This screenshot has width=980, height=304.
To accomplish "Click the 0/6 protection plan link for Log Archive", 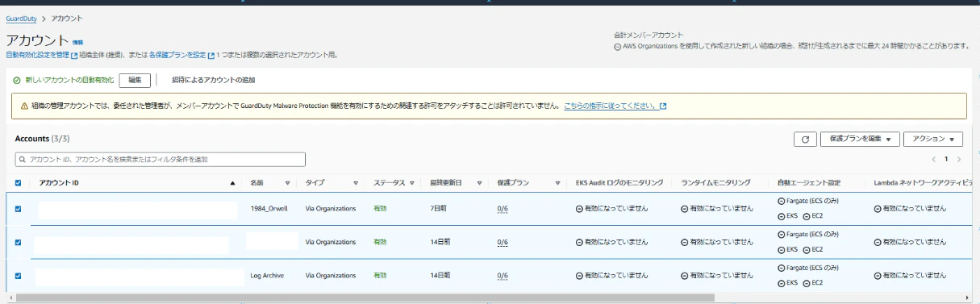I will point(503,275).
